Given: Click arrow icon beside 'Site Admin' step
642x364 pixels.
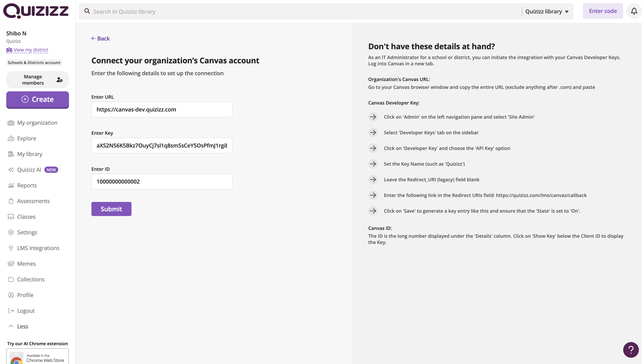Looking at the screenshot, I should coord(373,117).
